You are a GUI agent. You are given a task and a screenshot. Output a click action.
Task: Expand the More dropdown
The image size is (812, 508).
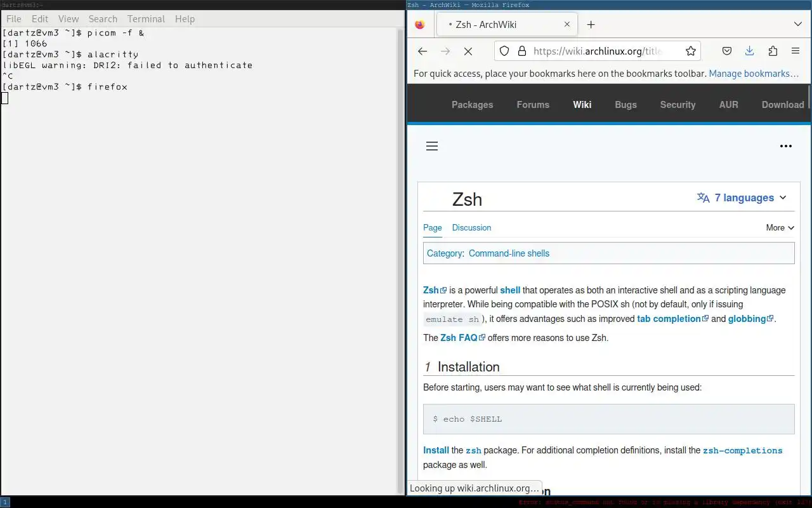[780, 227]
